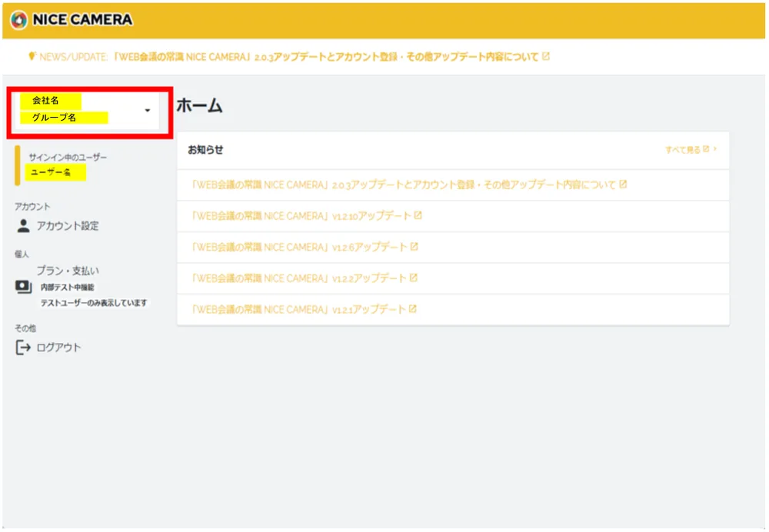Click external-link icon on v1.2.6 notice

click(x=414, y=247)
